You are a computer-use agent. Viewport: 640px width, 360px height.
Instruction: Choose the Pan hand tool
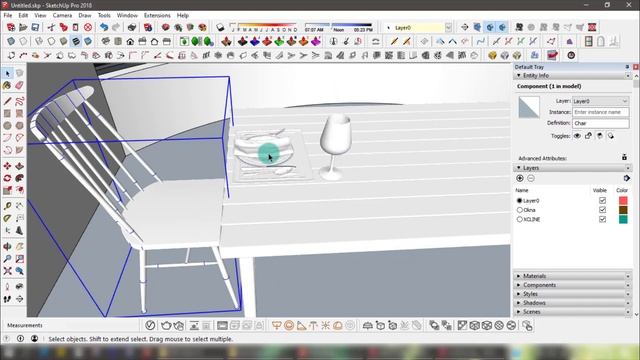pyautogui.click(x=19, y=247)
